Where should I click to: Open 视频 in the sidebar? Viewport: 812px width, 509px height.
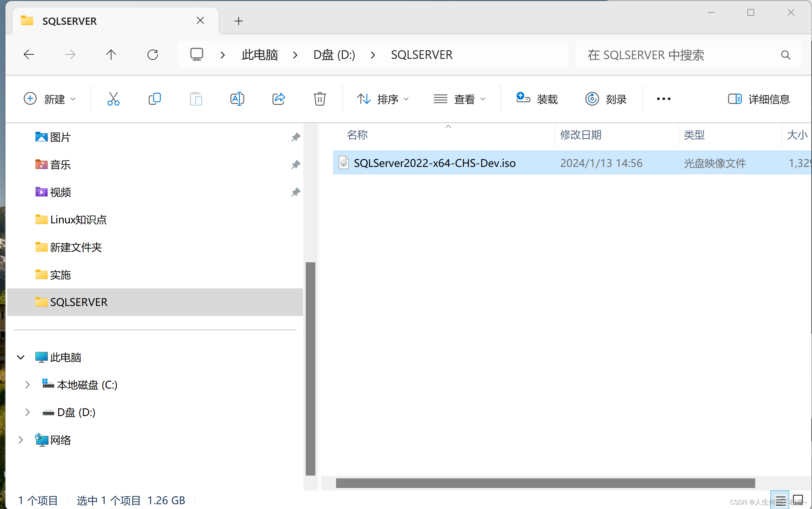[x=60, y=192]
